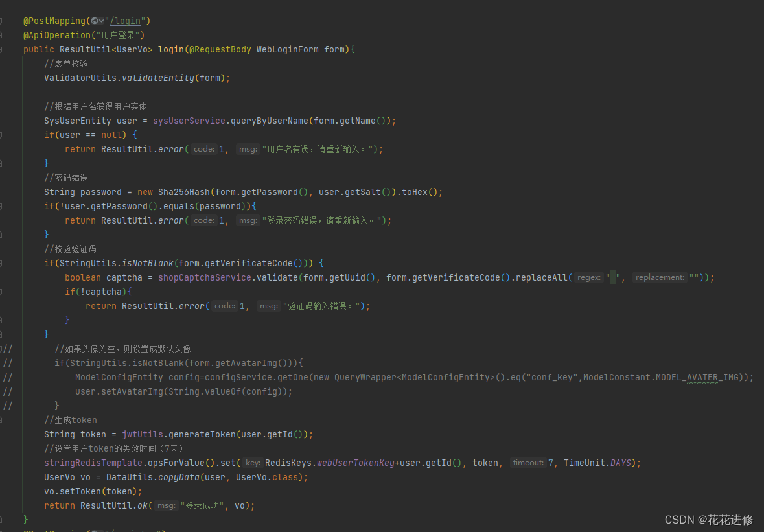
Task: Click the @ApiOperation annotation
Action: pyautogui.click(x=57, y=35)
